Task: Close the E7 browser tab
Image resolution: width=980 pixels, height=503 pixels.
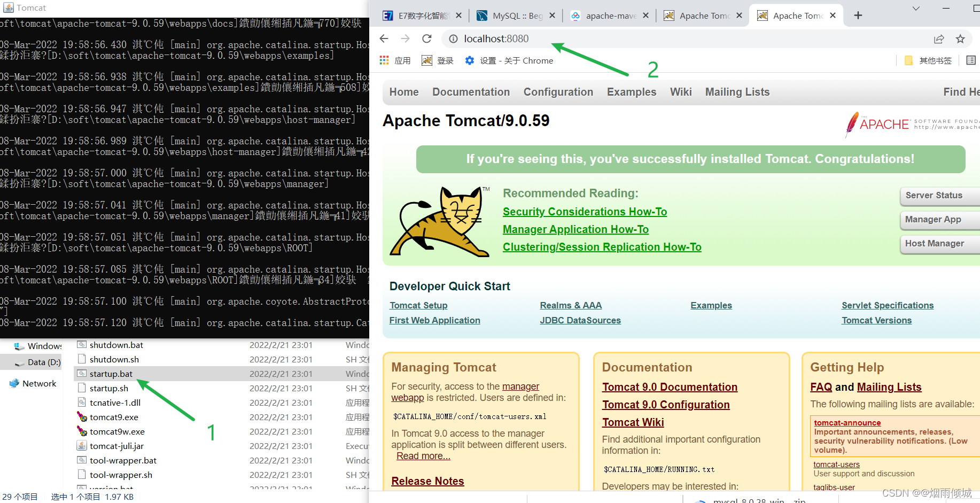Action: coord(458,16)
